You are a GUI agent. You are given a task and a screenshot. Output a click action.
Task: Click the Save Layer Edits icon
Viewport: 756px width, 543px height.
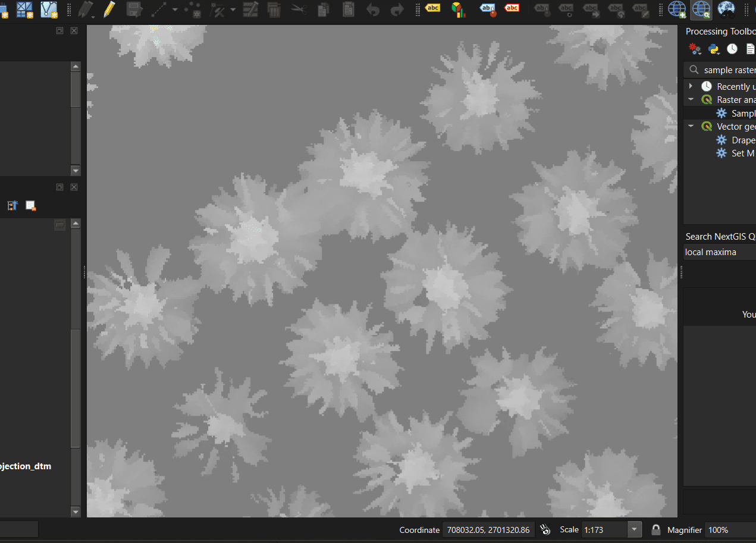pyautogui.click(x=134, y=8)
